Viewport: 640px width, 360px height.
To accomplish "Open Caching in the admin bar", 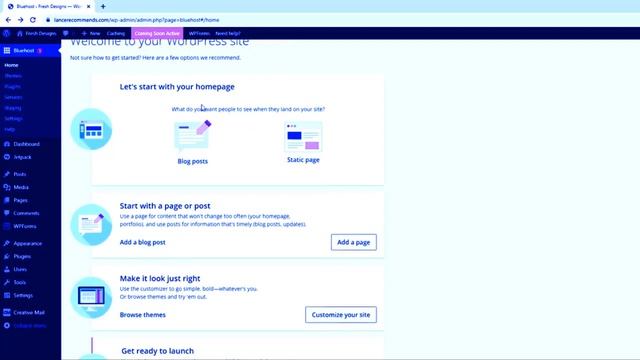I will coord(116,33).
